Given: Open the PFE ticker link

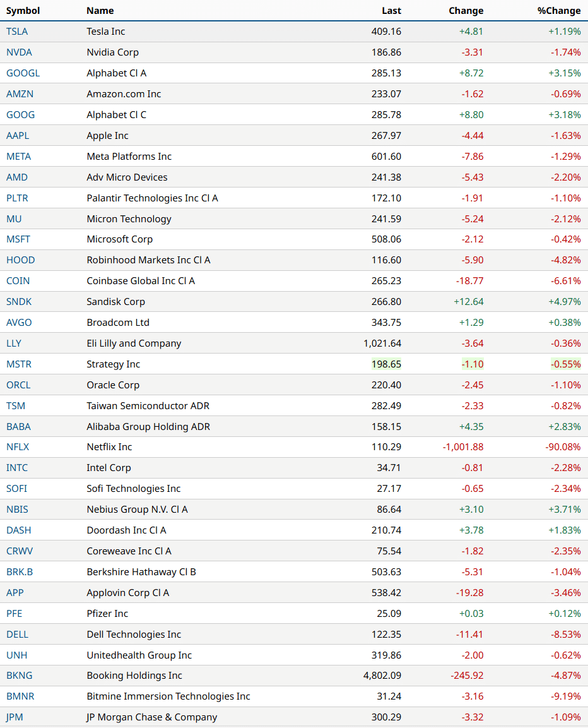Looking at the screenshot, I should click(15, 614).
